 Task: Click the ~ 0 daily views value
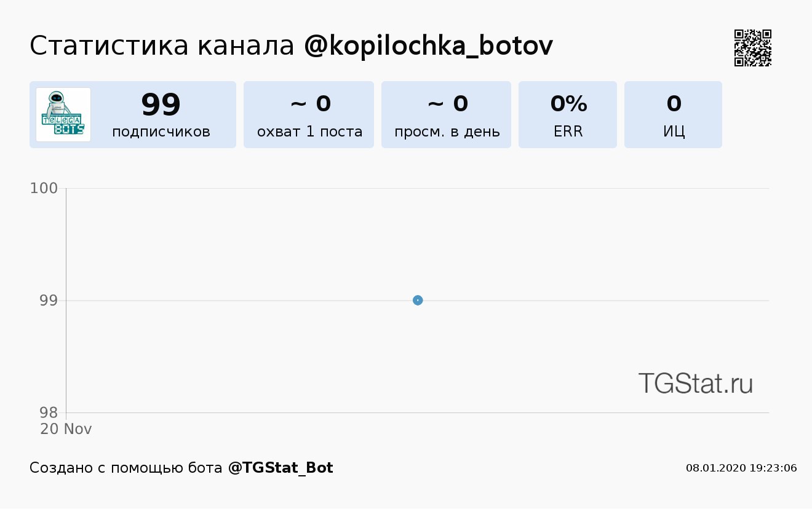coord(447,104)
